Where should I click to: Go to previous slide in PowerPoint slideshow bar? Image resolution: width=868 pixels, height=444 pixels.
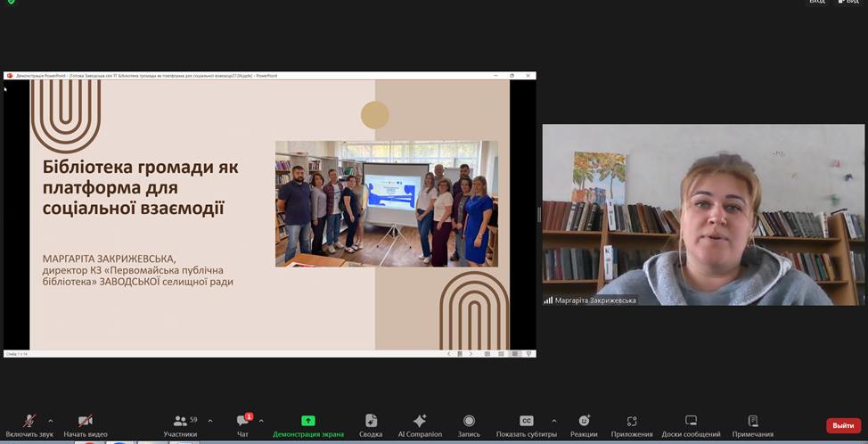coord(449,354)
